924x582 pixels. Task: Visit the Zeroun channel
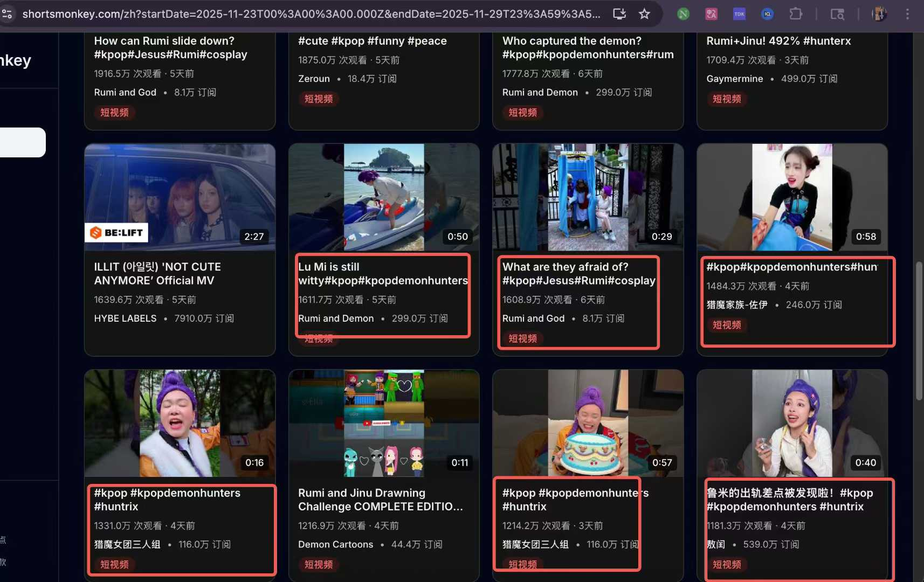[314, 79]
